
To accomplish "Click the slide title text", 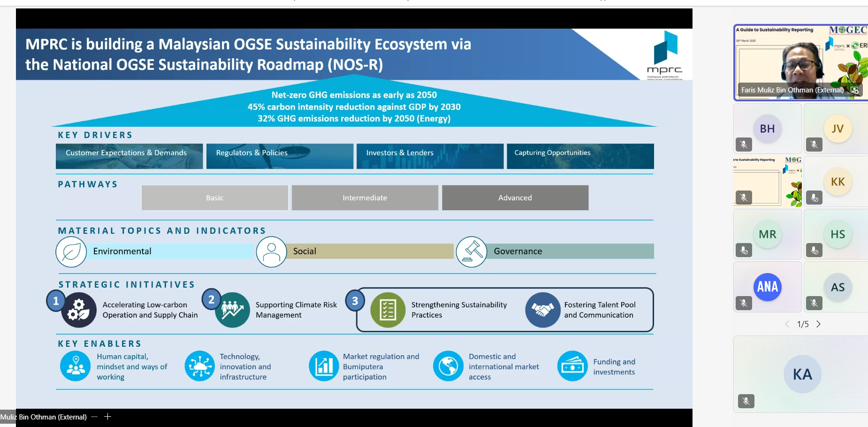I will [248, 54].
